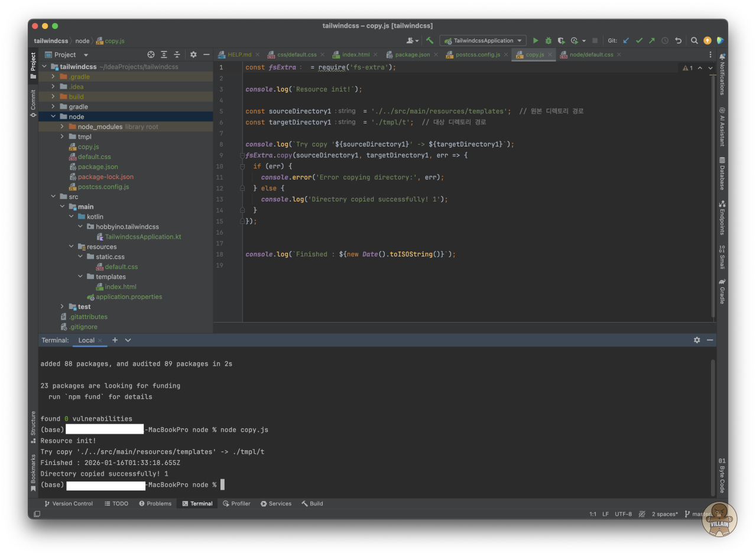Click the UTF-8 encoding in status bar

pyautogui.click(x=623, y=514)
